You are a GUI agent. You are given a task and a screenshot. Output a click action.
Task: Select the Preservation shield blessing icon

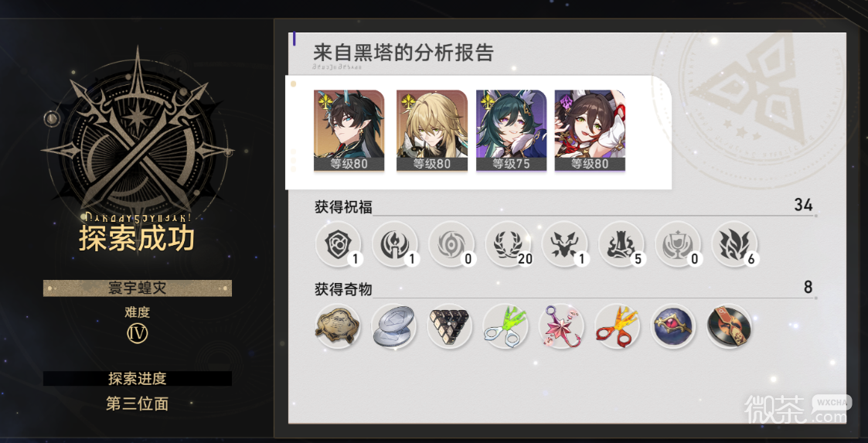[338, 244]
